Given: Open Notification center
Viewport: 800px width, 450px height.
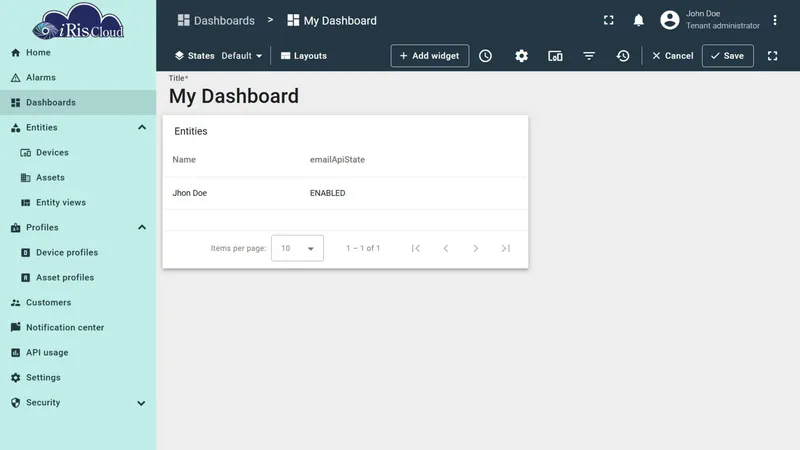Looking at the screenshot, I should point(78,328).
